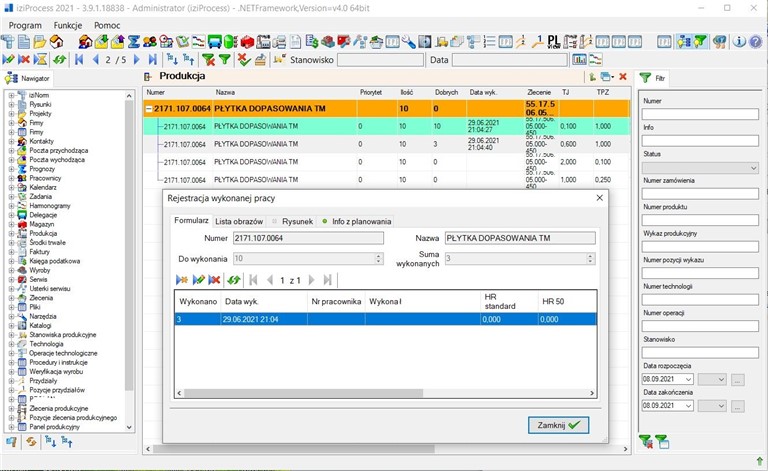
Task: Click the home house icon in top toolbar
Action: pyautogui.click(x=57, y=42)
